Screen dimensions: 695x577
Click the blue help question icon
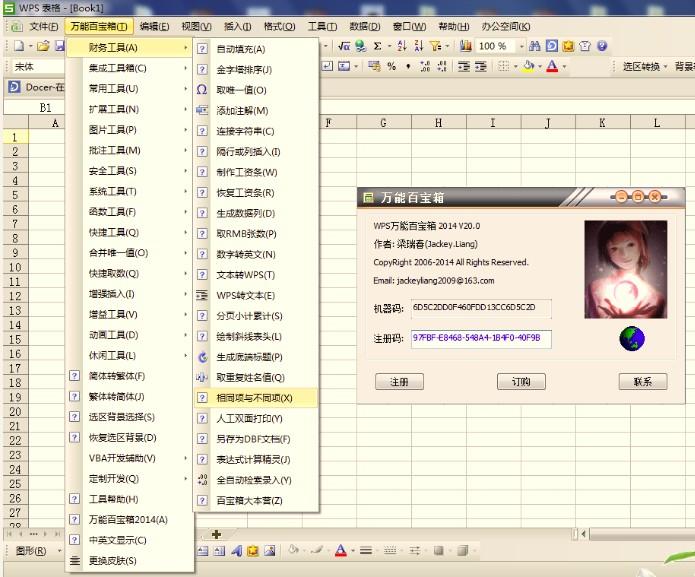pyautogui.click(x=602, y=46)
